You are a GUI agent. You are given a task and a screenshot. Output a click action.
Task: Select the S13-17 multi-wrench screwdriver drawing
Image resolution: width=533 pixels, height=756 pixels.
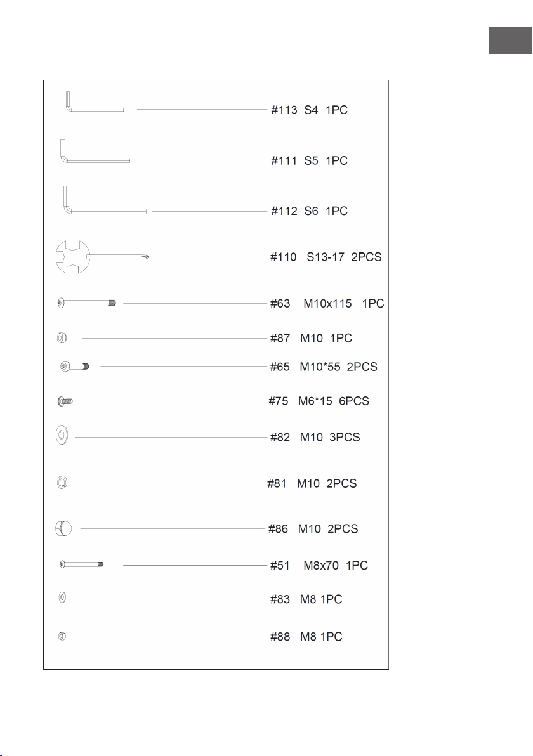(102, 257)
